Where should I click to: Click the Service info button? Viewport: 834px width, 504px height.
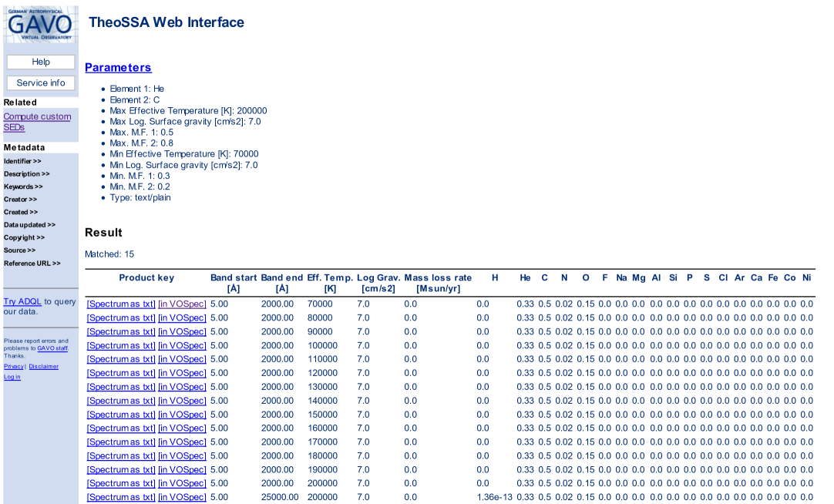41,83
